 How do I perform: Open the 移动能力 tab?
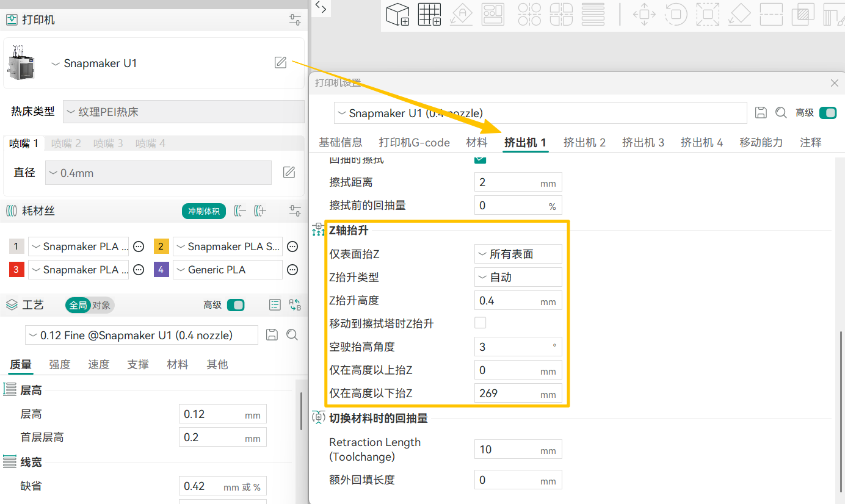coord(761,142)
